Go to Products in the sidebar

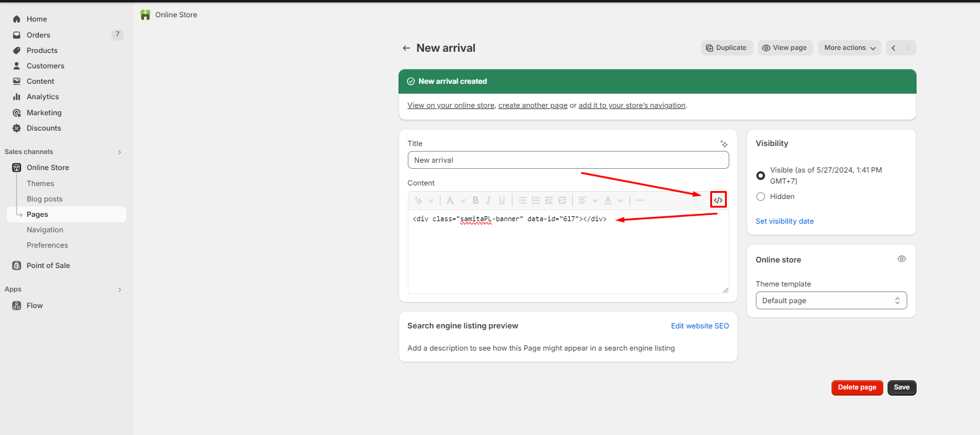coord(42,51)
